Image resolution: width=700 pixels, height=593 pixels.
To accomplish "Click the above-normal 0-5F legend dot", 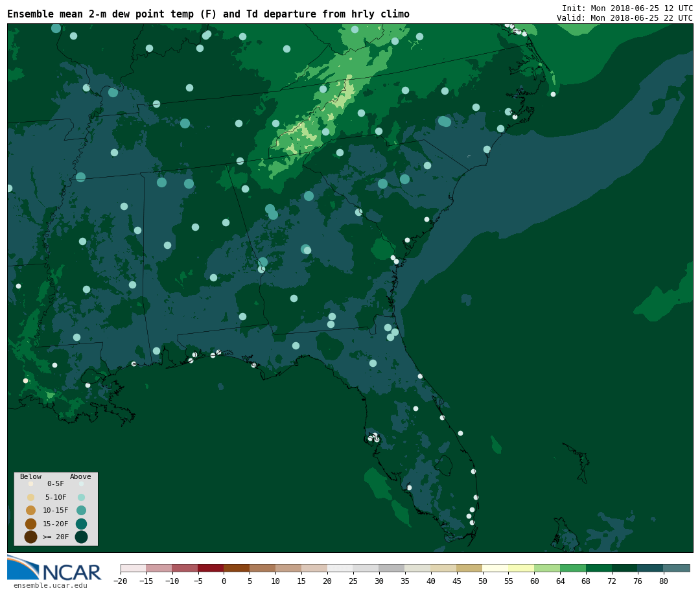I will tap(81, 483).
